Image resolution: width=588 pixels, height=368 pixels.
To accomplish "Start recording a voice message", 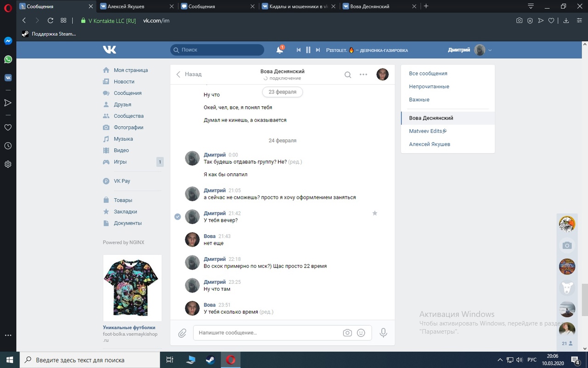I will click(x=383, y=333).
